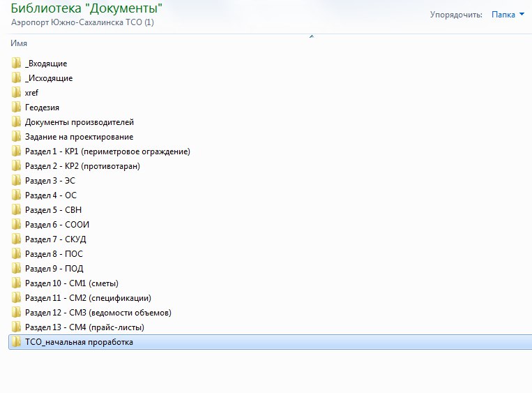This screenshot has height=393, width=532.
Task: Click the folder icon of Раздел 7 - СКУД
Action: click(16, 239)
